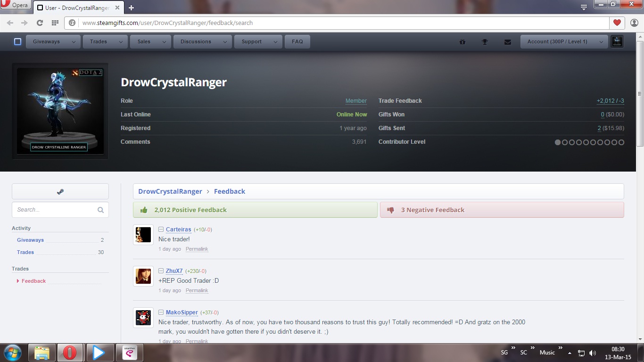Open the Gifts Sent count link
Image resolution: width=644 pixels, height=362 pixels.
pyautogui.click(x=599, y=128)
